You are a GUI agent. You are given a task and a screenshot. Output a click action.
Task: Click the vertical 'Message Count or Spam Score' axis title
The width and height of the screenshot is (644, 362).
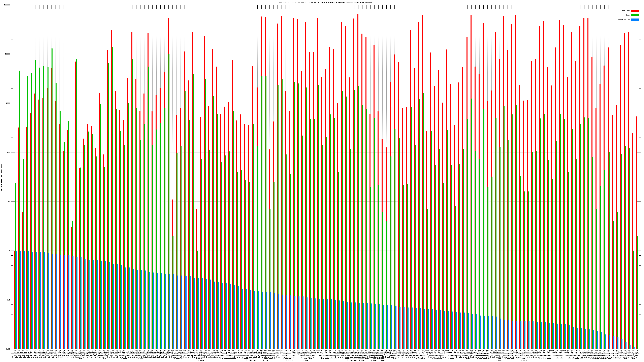1,177
